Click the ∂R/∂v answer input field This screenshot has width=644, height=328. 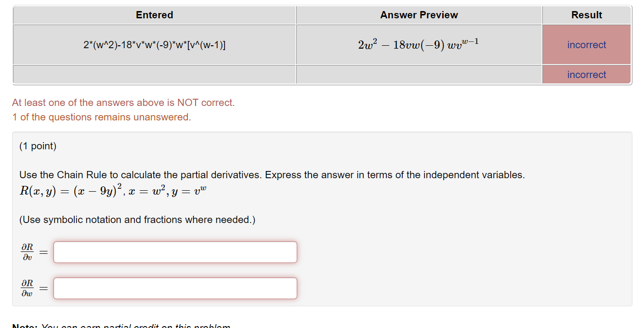pyautogui.click(x=175, y=252)
